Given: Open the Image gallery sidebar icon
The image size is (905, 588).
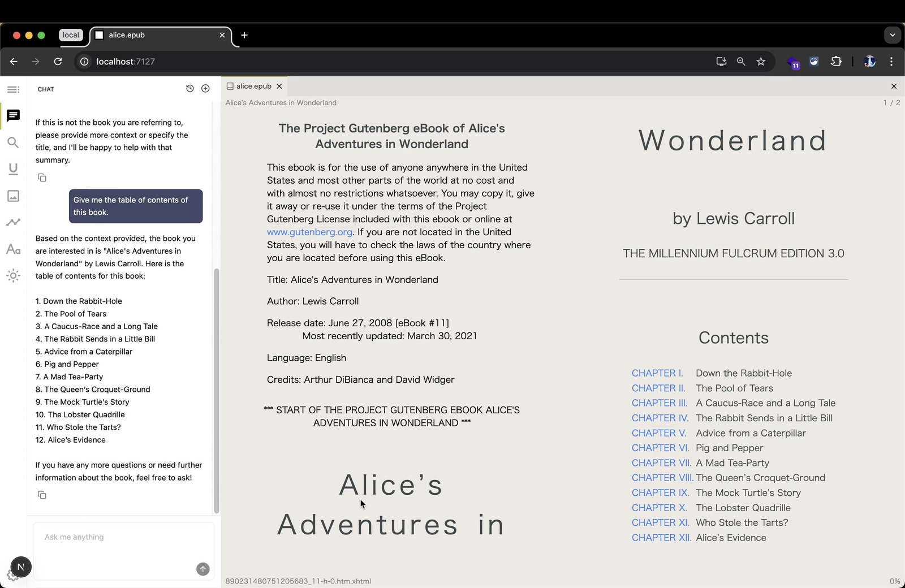Looking at the screenshot, I should coord(13,196).
